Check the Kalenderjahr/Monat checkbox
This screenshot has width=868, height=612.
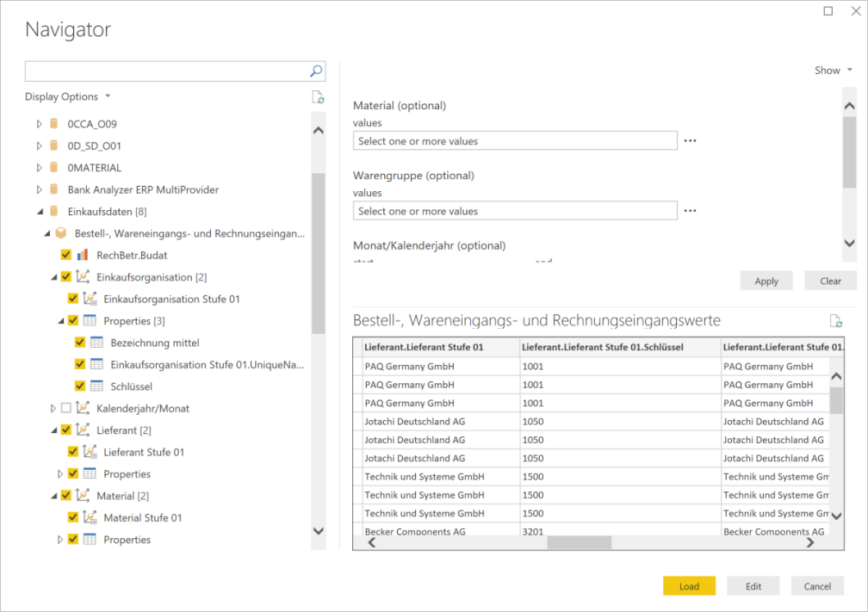point(66,408)
